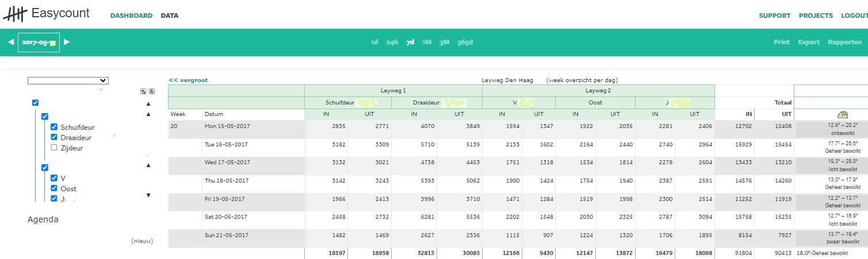Click the Sun 21-05-2017 row date
The height and width of the screenshot is (259, 868).
[226, 235]
